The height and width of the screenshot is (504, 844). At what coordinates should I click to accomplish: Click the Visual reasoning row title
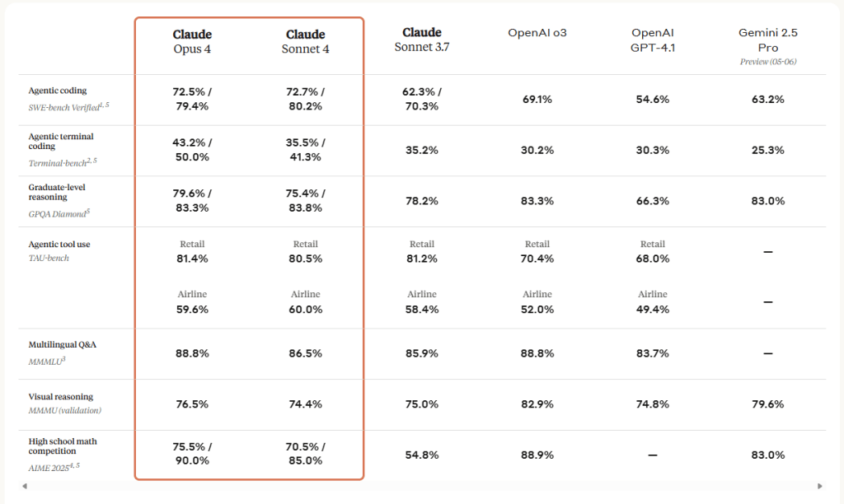[60, 396]
